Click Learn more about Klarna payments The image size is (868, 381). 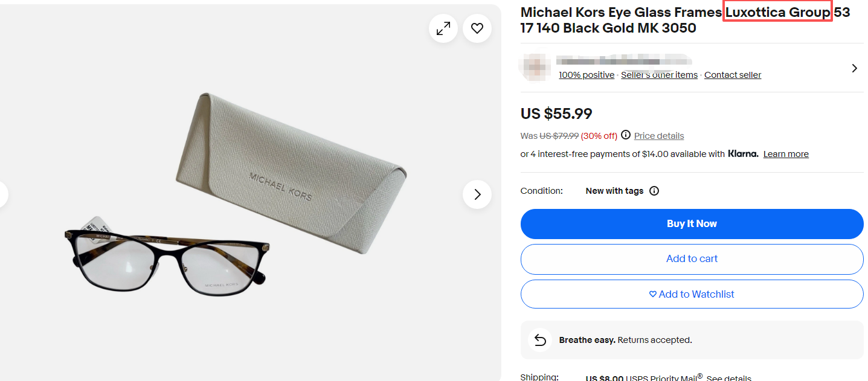coord(786,154)
